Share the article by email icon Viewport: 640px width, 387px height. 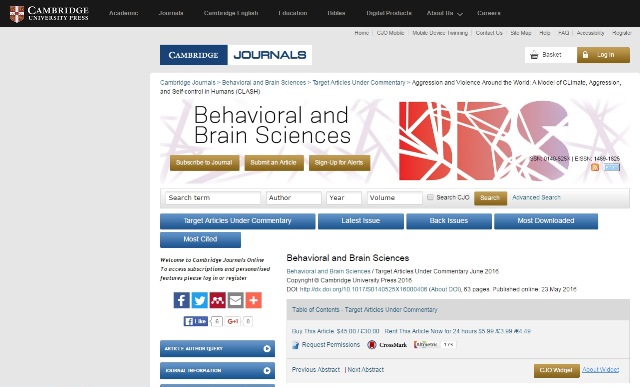coord(236,300)
